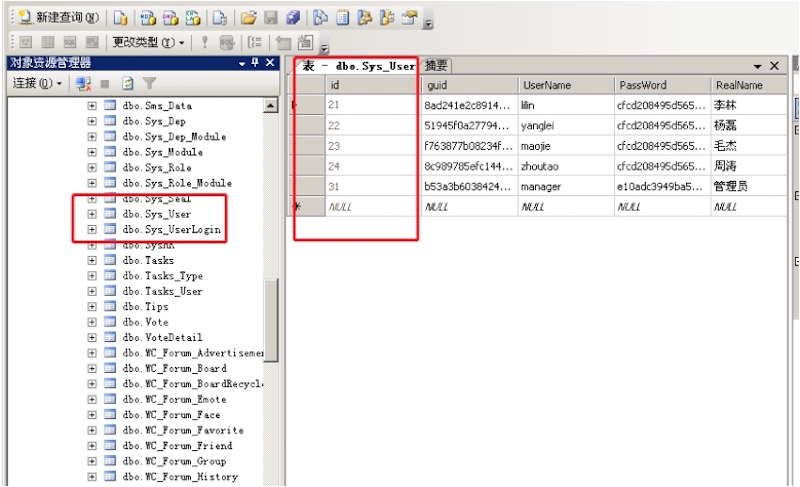Click the Save All icon in toolbar
800x487 pixels.
point(292,18)
